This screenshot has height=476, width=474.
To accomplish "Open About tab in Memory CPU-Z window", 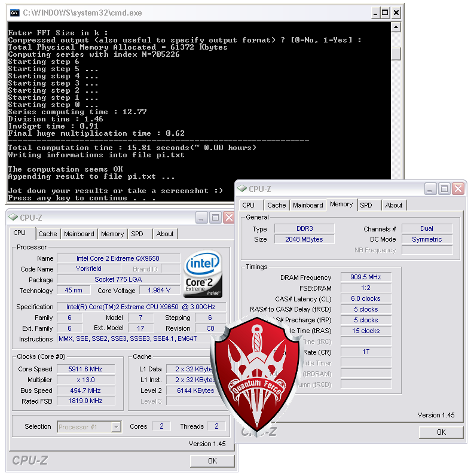I will (x=394, y=205).
